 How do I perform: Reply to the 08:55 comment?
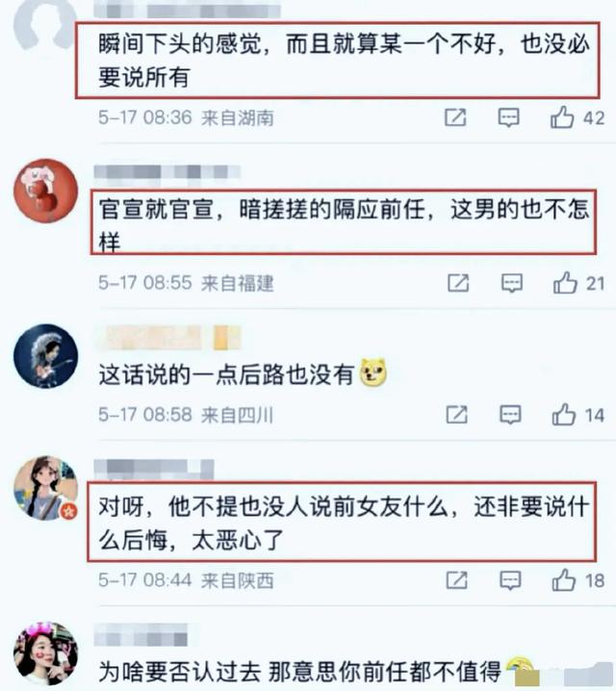pos(512,283)
